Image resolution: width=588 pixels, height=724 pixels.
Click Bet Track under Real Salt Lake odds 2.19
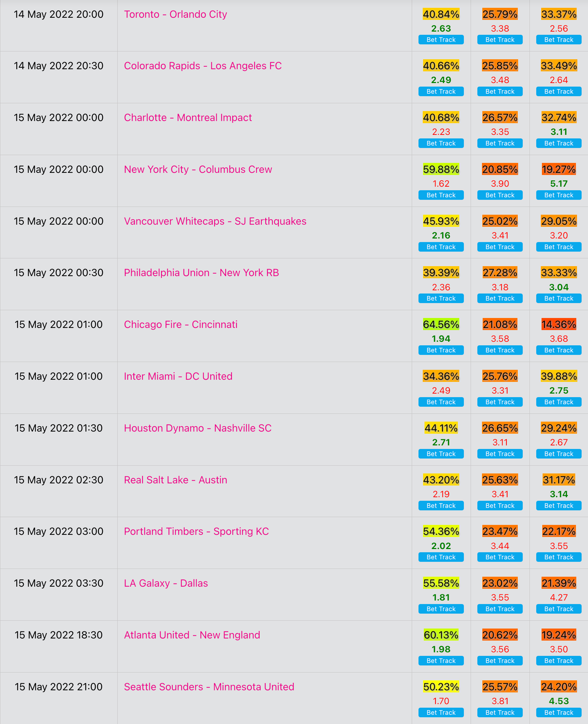(x=441, y=506)
